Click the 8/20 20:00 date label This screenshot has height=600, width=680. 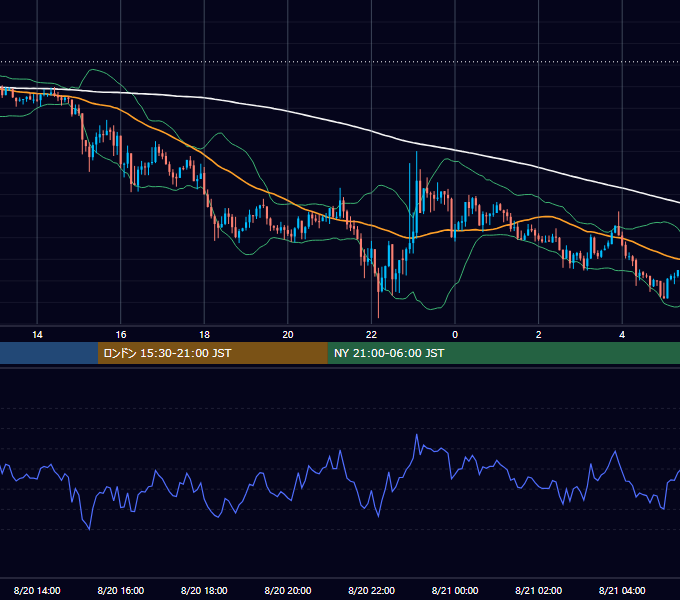288,590
